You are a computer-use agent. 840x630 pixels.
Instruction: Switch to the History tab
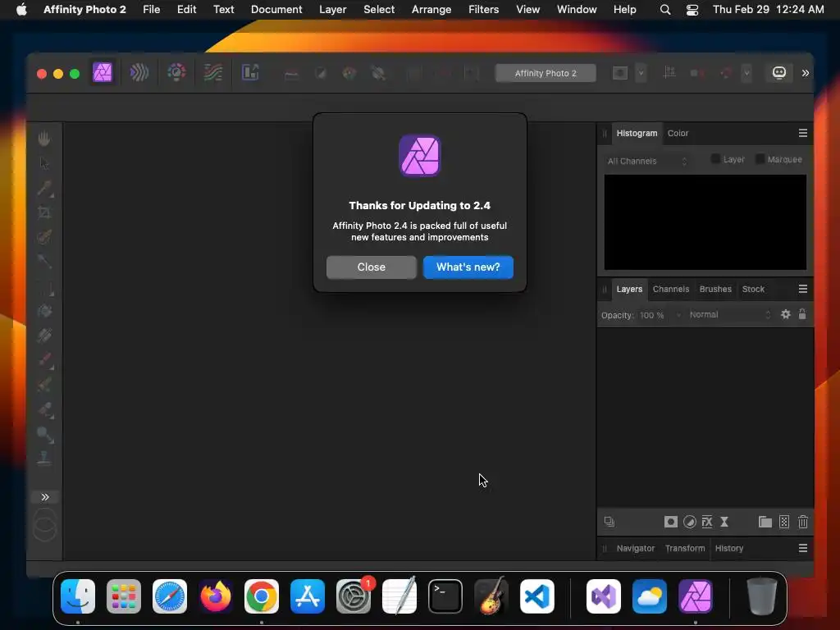(729, 548)
